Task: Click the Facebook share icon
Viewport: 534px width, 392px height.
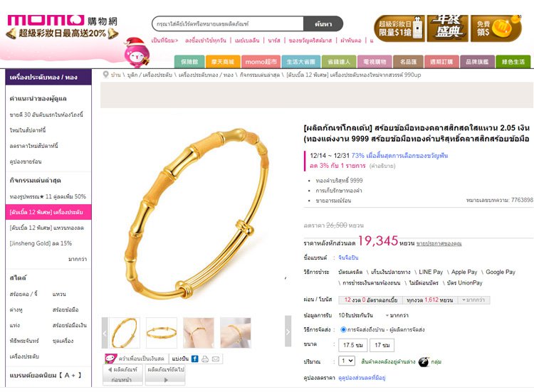Action: click(195, 359)
